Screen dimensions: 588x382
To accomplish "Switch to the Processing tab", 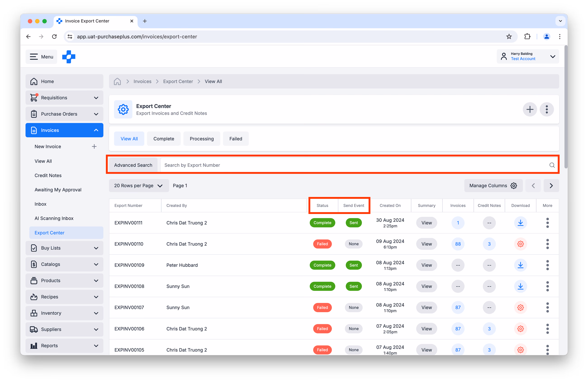I will pos(202,139).
